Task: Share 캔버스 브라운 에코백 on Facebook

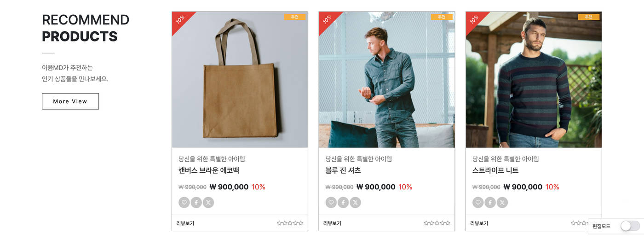Action: [x=196, y=202]
